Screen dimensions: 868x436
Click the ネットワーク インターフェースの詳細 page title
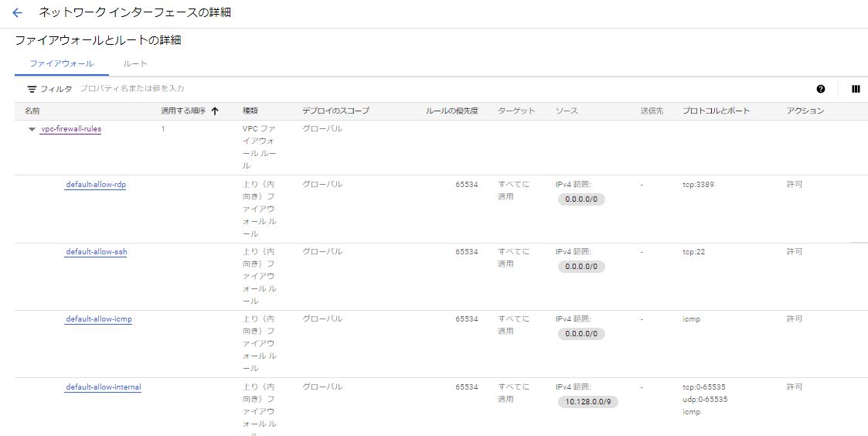[134, 12]
